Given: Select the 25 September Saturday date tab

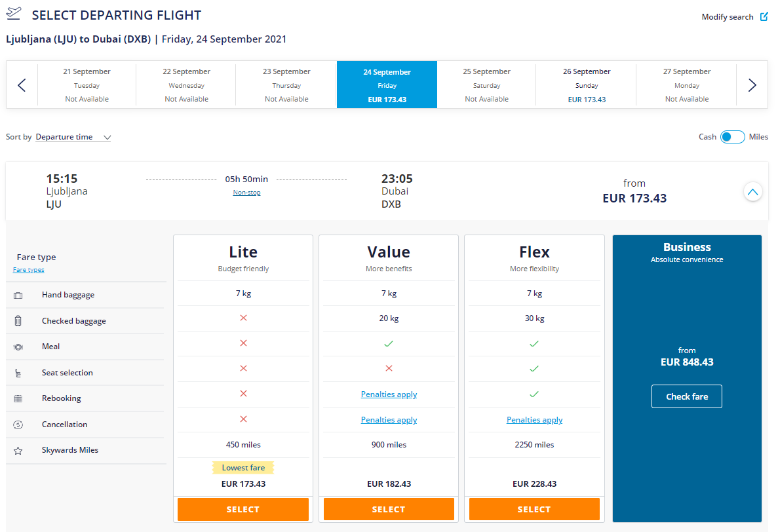Looking at the screenshot, I should (486, 85).
